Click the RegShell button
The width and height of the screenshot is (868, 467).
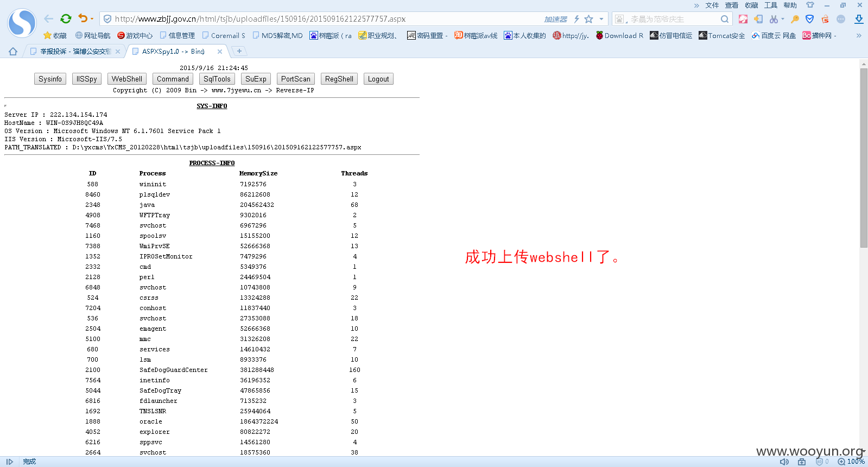coord(339,79)
